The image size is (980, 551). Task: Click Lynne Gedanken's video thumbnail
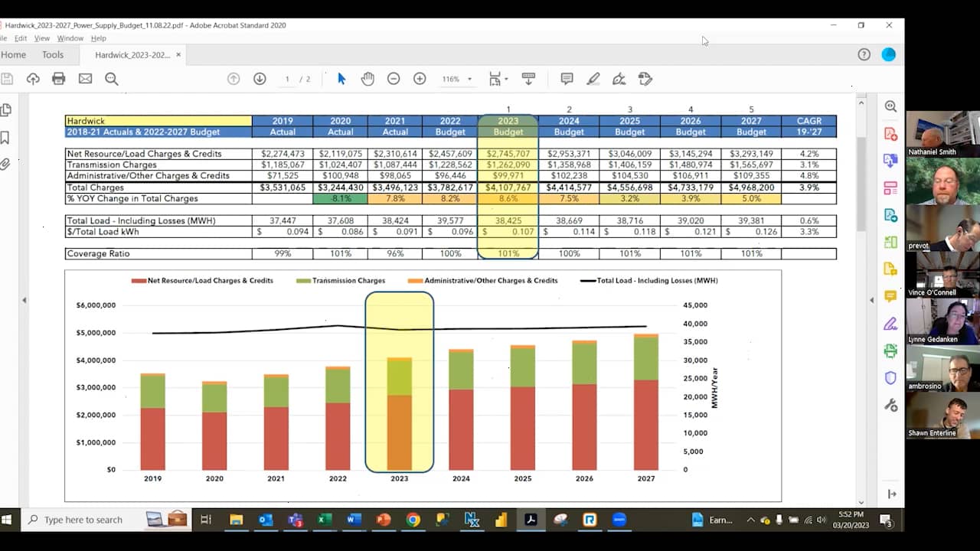point(942,321)
